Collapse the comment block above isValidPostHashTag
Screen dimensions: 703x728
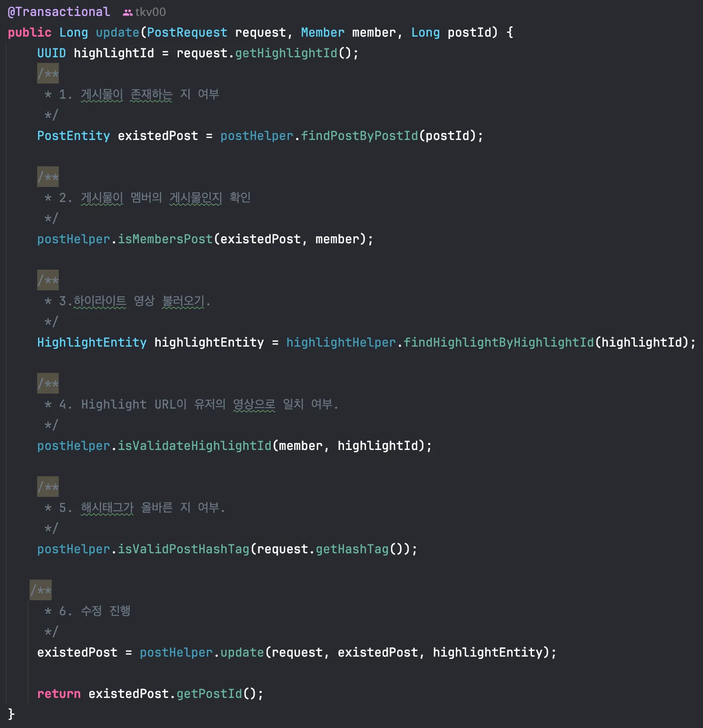tap(48, 487)
